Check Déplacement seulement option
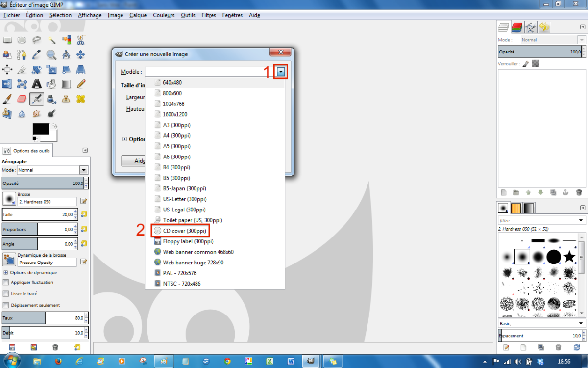Viewport: 588px width, 368px height. tap(6, 305)
